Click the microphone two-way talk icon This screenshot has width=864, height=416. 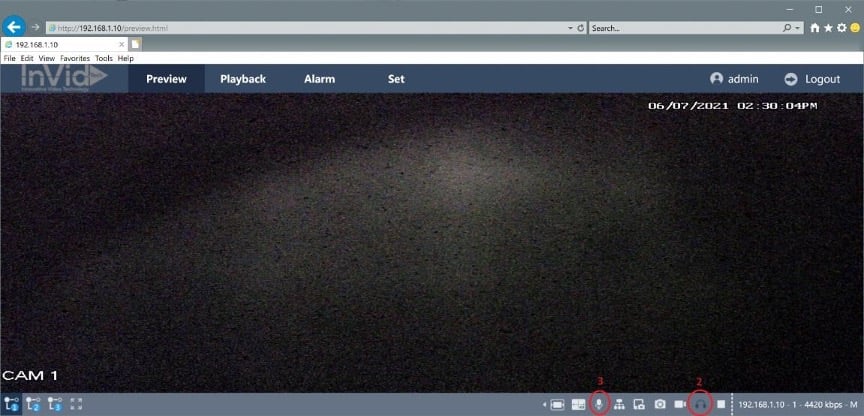click(x=599, y=404)
